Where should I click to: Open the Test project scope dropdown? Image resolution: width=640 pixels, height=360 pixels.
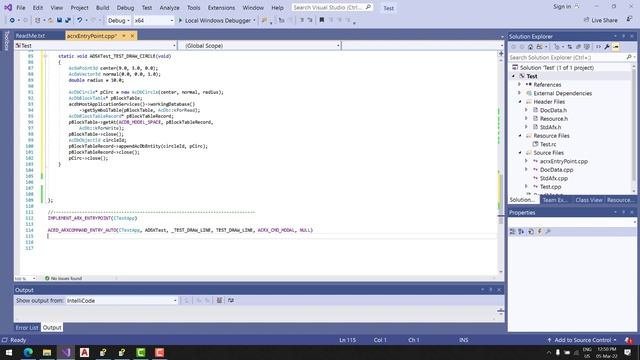tap(96, 46)
